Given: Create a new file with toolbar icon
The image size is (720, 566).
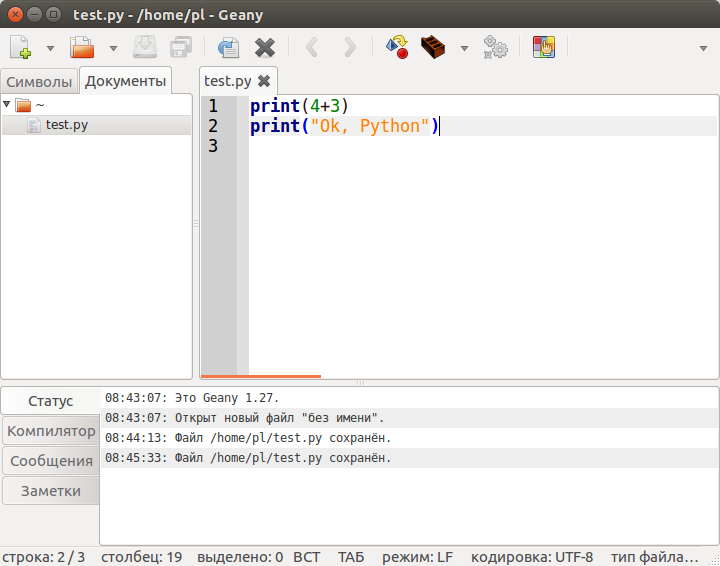Looking at the screenshot, I should coord(20,47).
